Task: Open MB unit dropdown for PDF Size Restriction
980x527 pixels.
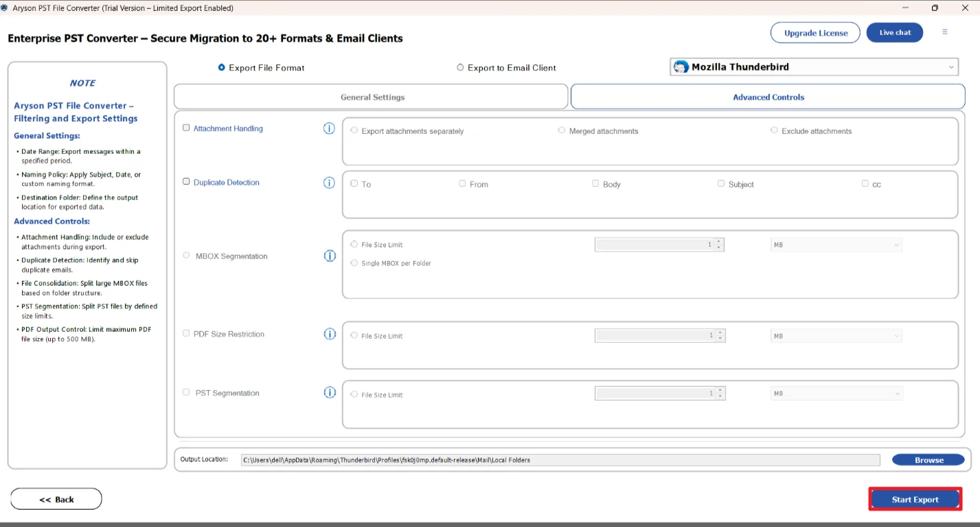Action: coord(836,336)
